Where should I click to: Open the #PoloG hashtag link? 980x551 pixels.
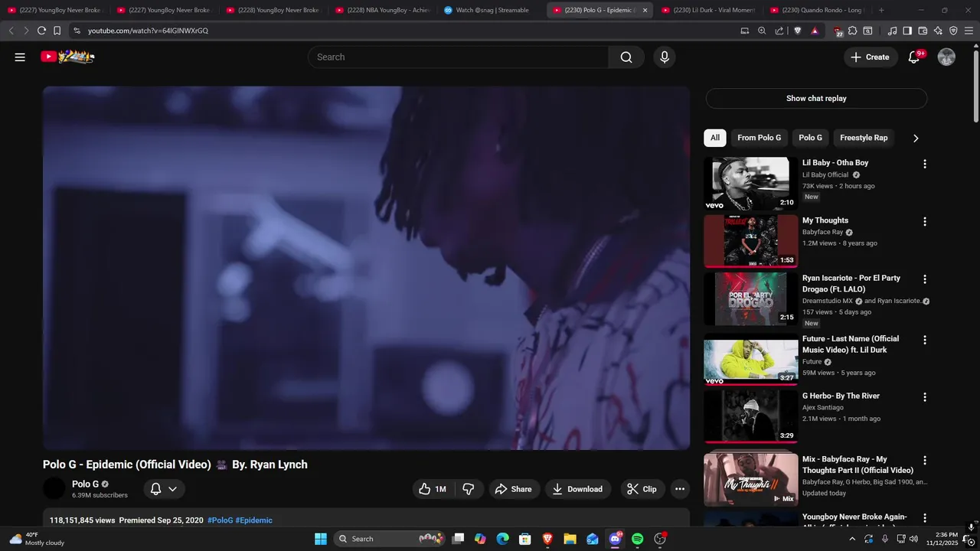pyautogui.click(x=220, y=520)
